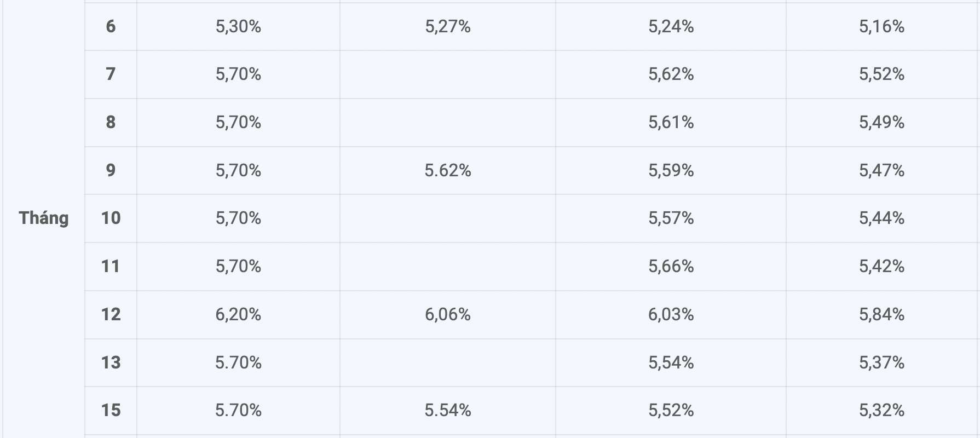Select the 5,84% rate cell
Screen dimensions: 980x438
(x=881, y=314)
